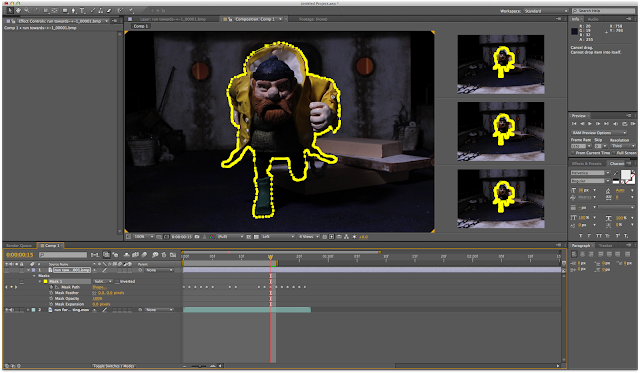The image size is (640, 373).
Task: Go to next Mask Path keyframe
Action: pyautogui.click(x=16, y=287)
